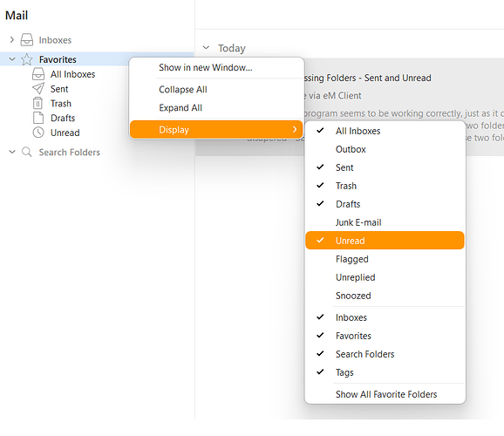Select Collapse All from context menu
Image resolution: width=504 pixels, height=436 pixels.
pos(216,90)
